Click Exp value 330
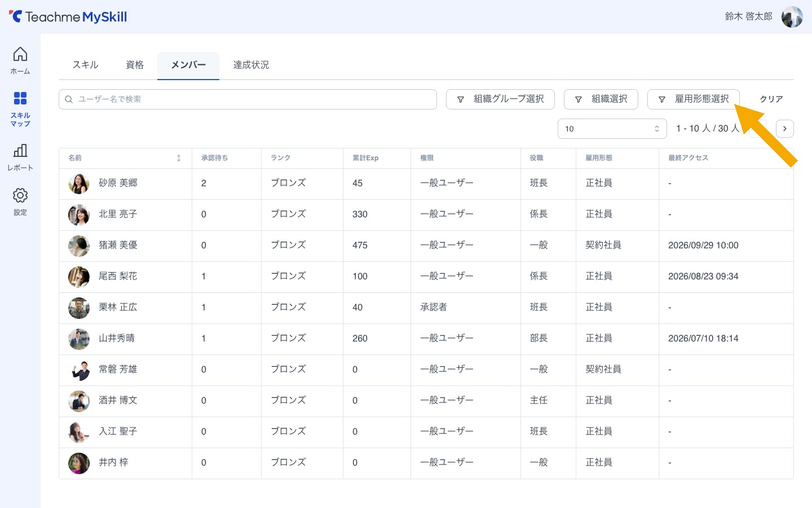The height and width of the screenshot is (508, 812). point(360,214)
